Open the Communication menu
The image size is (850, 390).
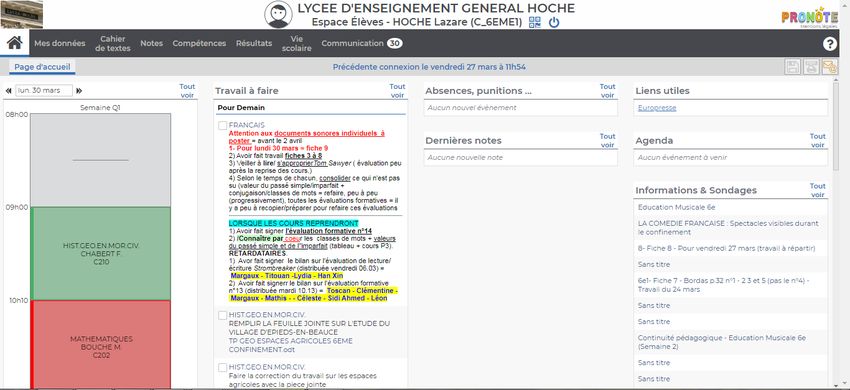362,43
